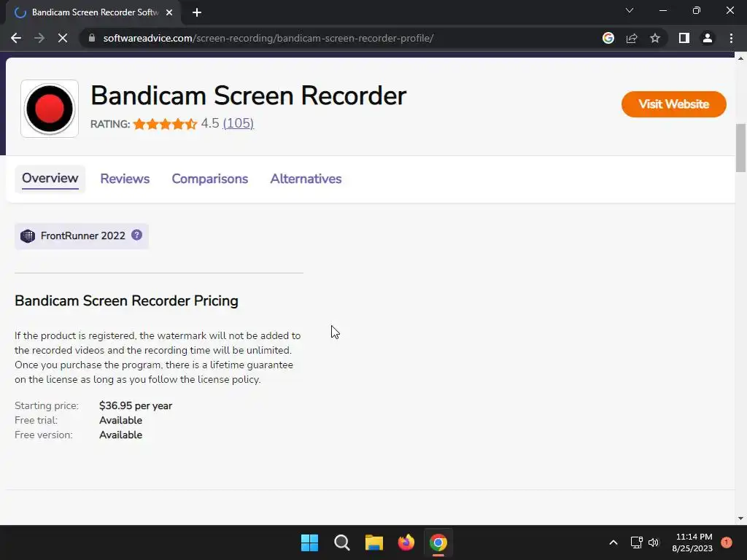Click the orange rating stars

click(x=165, y=124)
